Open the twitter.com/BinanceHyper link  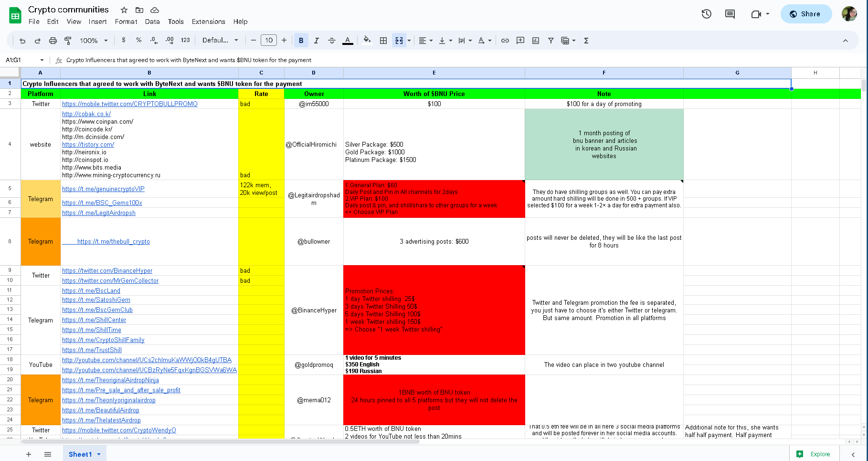coord(107,270)
